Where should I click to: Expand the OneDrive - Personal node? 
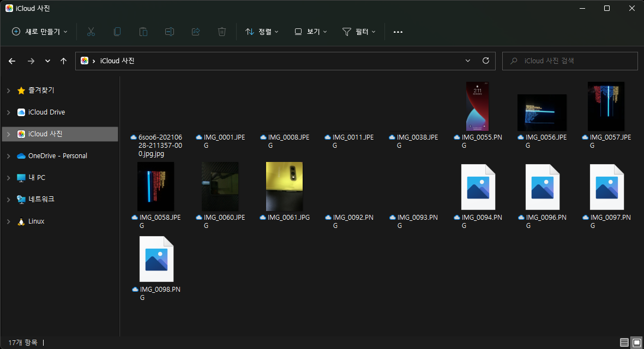pos(9,155)
